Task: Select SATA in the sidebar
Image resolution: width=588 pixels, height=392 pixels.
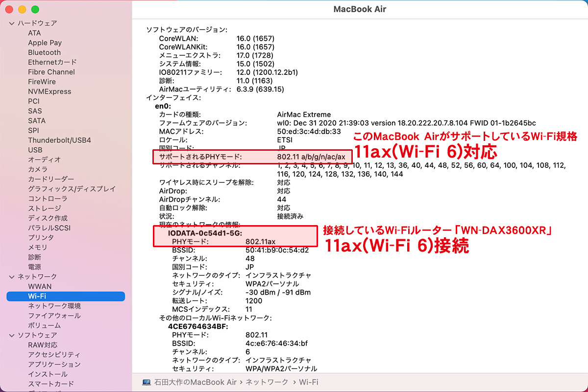Action: [37, 120]
